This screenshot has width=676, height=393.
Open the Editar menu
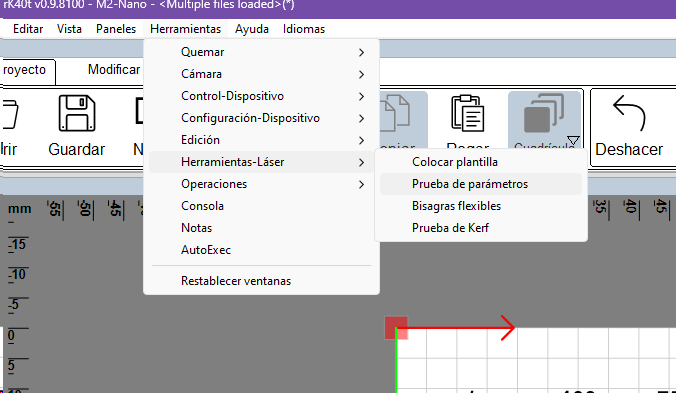(x=28, y=29)
